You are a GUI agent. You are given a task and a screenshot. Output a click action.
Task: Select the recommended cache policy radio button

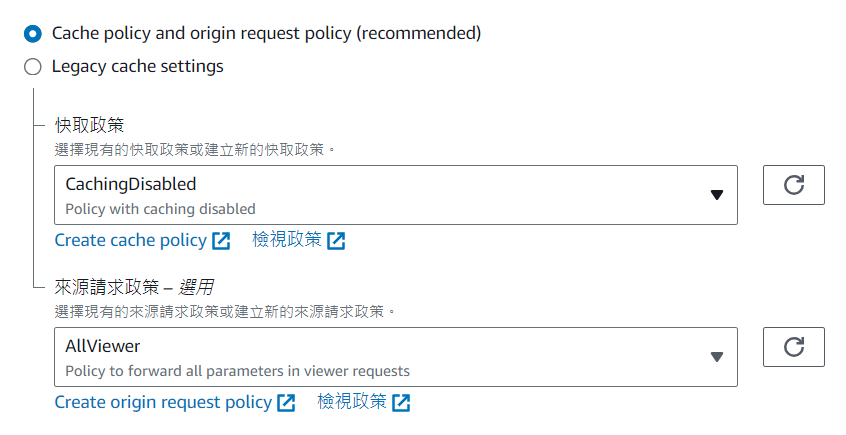[33, 33]
